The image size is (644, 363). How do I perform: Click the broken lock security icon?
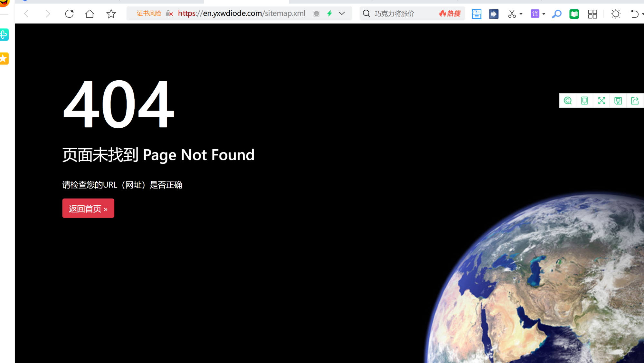pyautogui.click(x=169, y=14)
